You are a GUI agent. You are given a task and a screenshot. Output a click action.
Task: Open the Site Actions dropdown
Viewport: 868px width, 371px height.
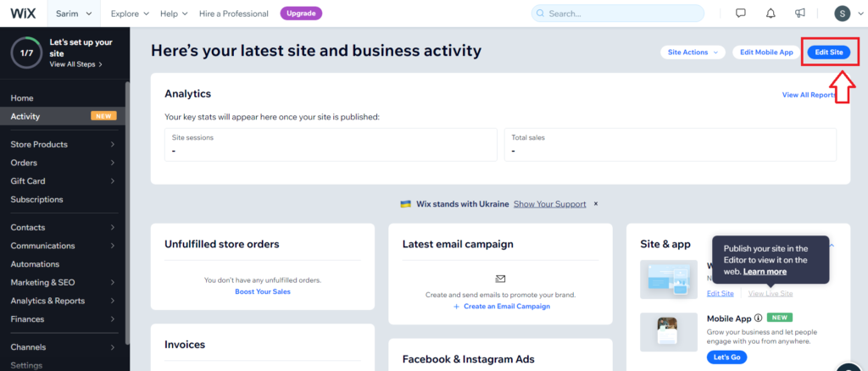(693, 52)
